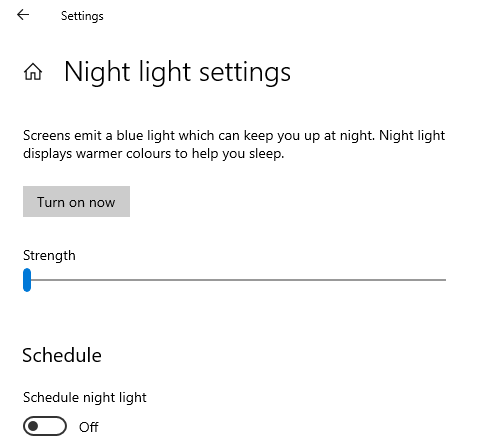Click the Strength track at one-quarter strength

[129, 280]
